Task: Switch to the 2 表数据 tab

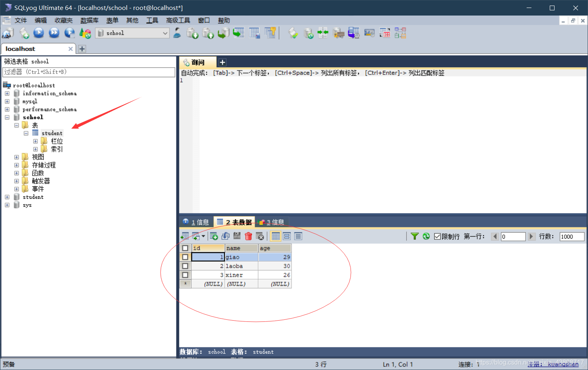Action: coord(235,222)
